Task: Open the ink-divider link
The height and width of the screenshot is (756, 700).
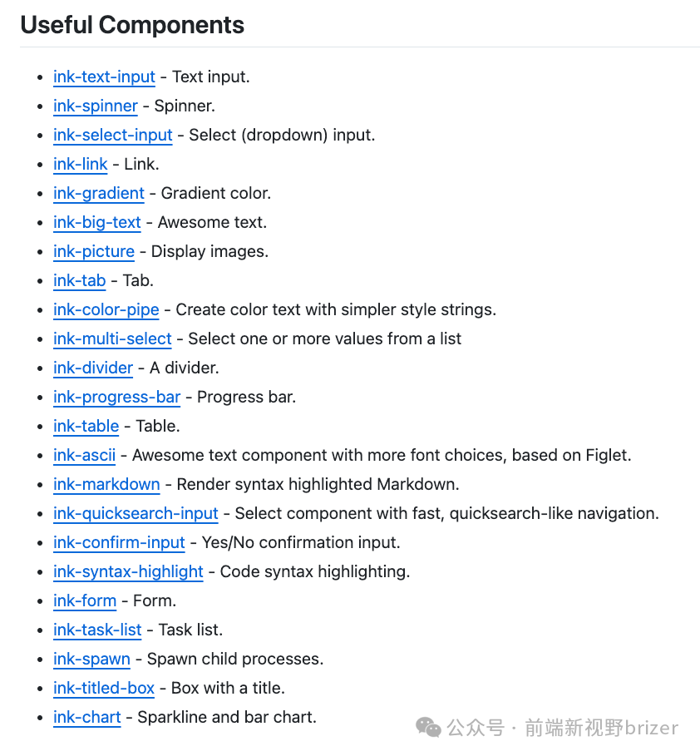Action: click(x=92, y=368)
